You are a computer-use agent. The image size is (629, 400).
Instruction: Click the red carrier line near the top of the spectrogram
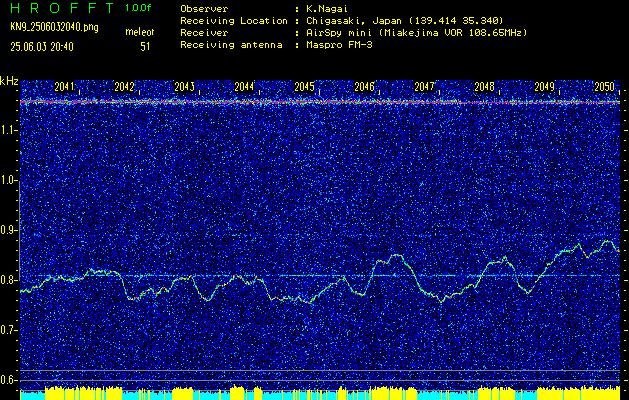(320, 102)
